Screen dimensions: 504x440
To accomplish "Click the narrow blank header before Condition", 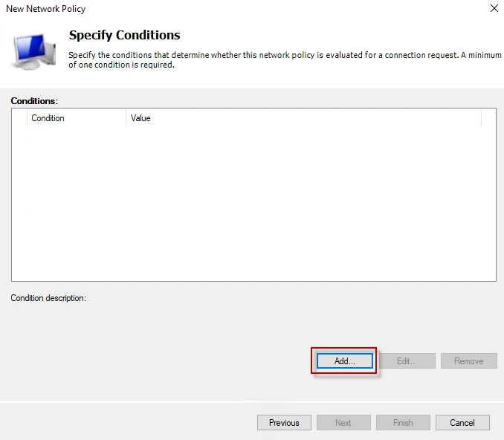I will coord(19,118).
